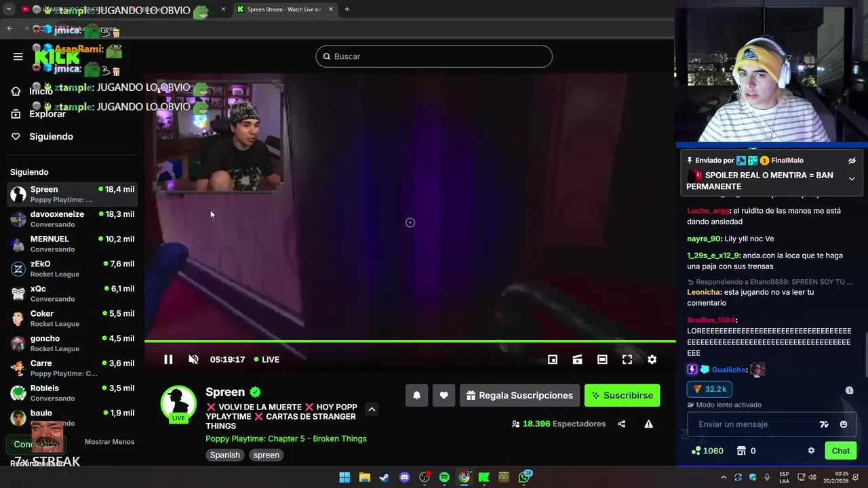Open WhatsApp from taskbar
Screen dimensions: 868x488
click(524, 477)
